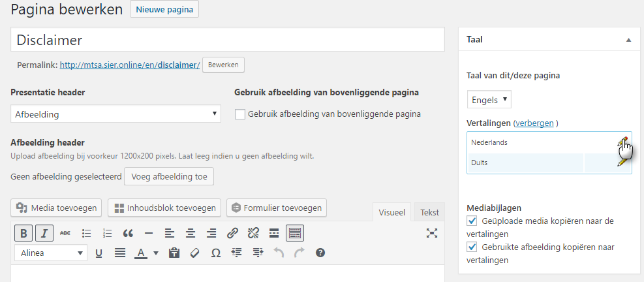Screen dimensions: 644x282
Task: Switch to the Tekst editor tab
Action: [x=429, y=212]
